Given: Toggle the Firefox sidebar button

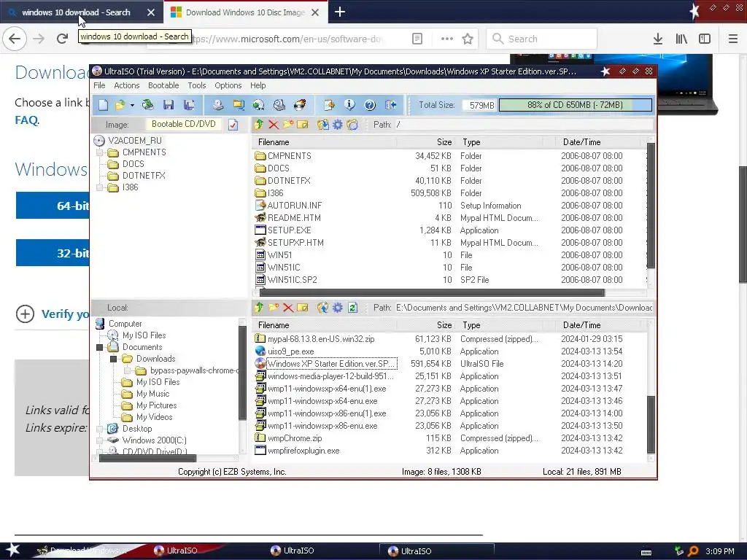Looking at the screenshot, I should point(705,39).
